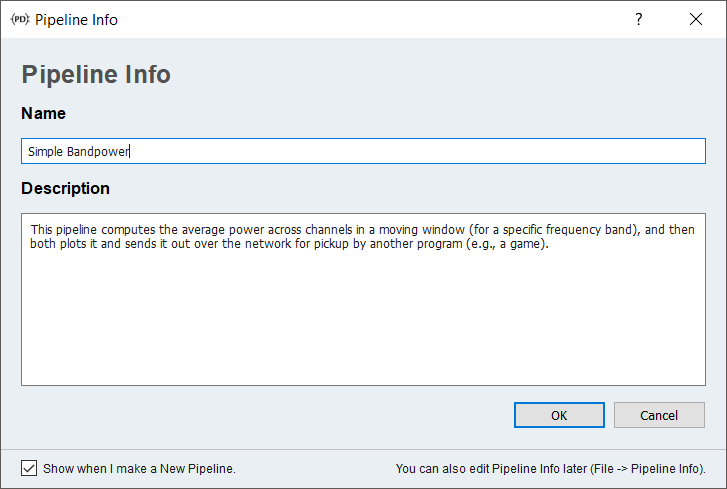Viewport: 727px width, 489px height.
Task: Focus the Name input field
Action: coord(400,151)
